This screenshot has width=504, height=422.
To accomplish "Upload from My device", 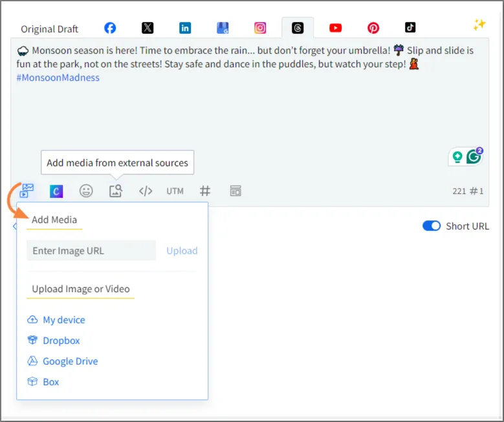I will [64, 320].
